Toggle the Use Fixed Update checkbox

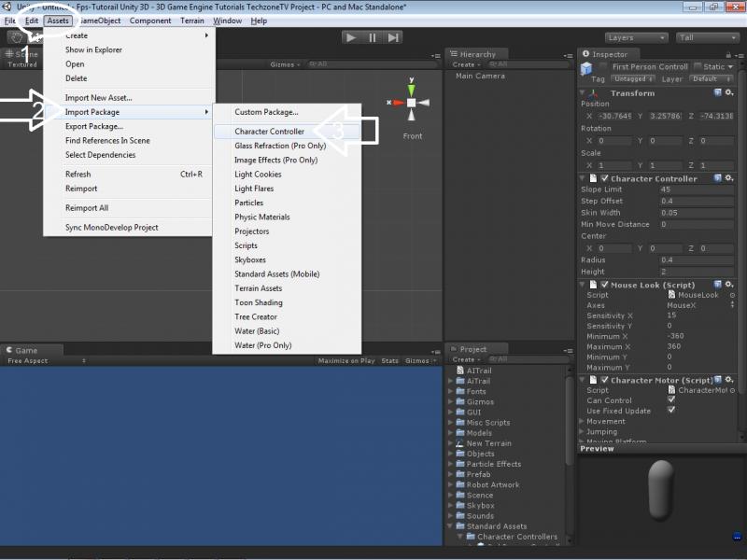pos(670,411)
